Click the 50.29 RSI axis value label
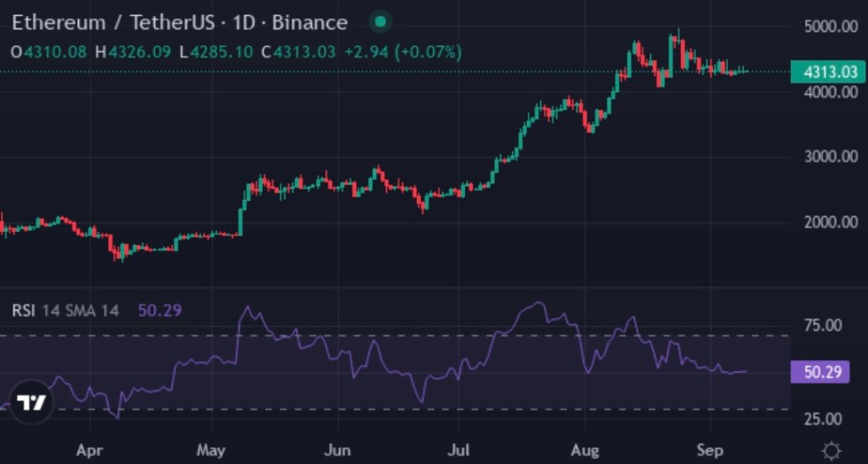Viewport: 868px width, 464px height. pyautogui.click(x=820, y=372)
